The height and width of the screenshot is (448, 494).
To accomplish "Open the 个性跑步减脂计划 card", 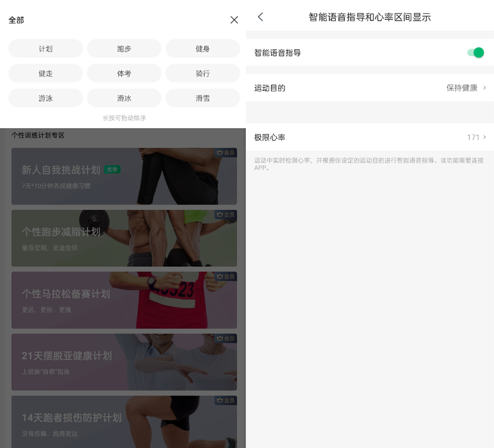I will point(124,238).
